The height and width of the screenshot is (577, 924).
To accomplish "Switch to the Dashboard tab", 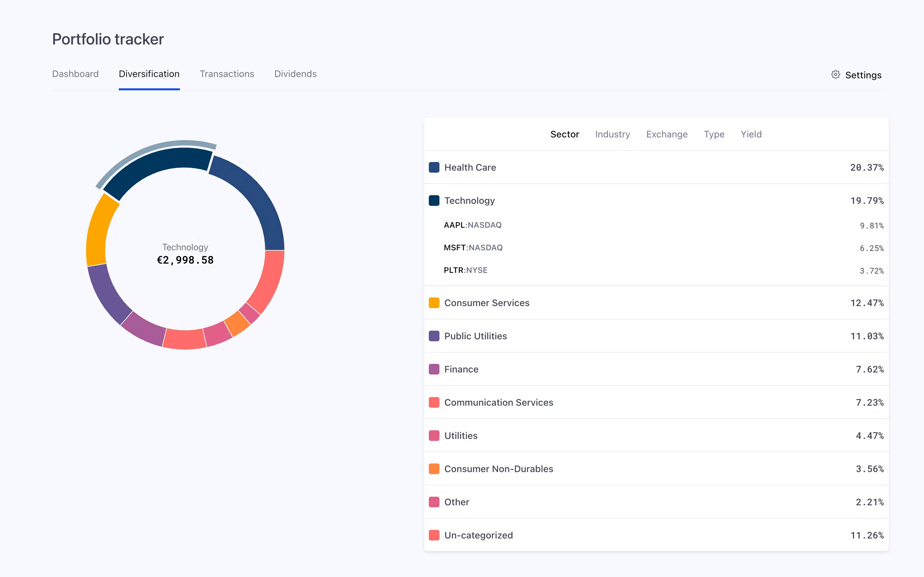I will point(75,74).
